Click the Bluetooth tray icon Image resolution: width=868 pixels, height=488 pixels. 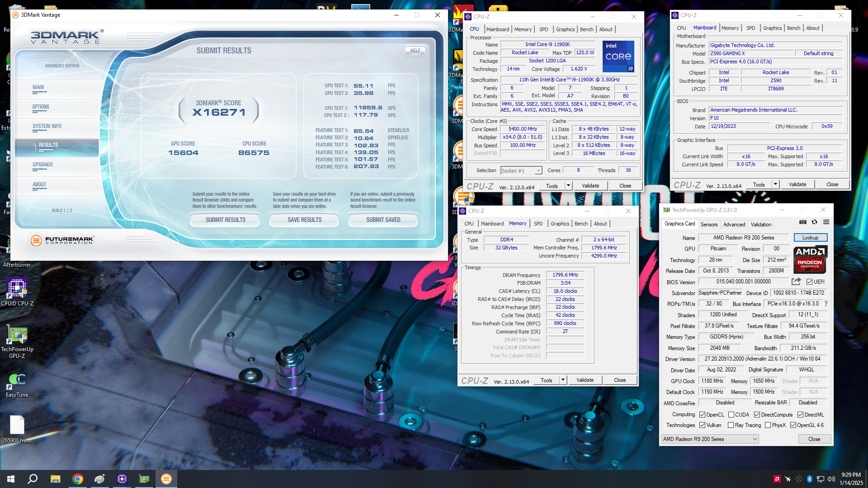[x=810, y=479]
